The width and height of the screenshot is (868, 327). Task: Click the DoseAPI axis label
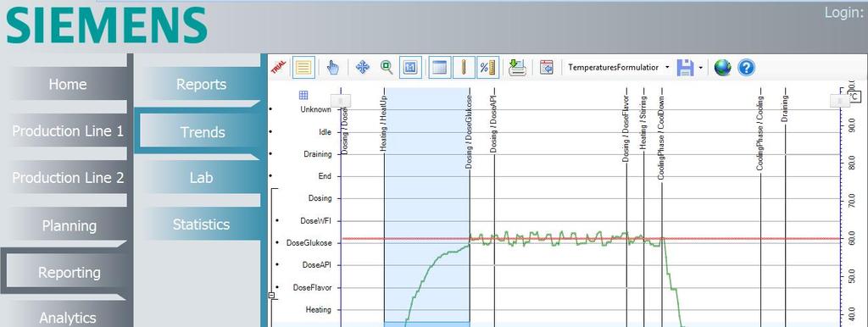317,265
